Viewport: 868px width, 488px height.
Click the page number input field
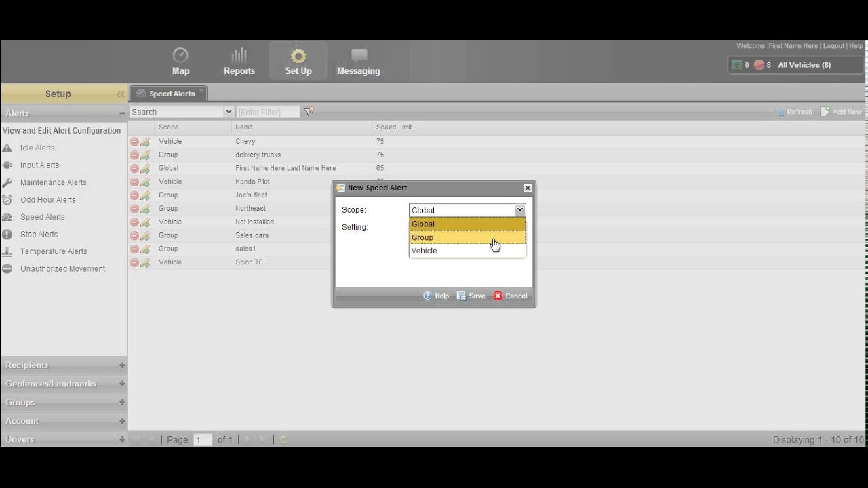tap(202, 440)
